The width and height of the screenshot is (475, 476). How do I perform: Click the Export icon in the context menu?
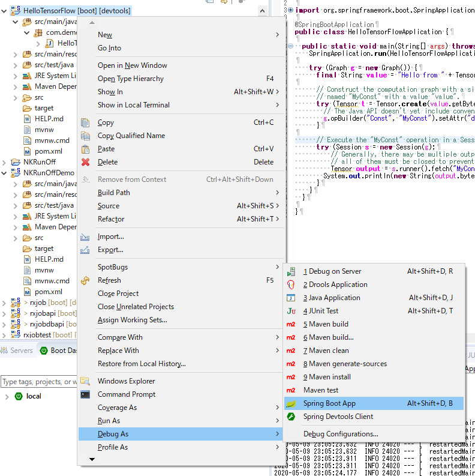pos(85,250)
